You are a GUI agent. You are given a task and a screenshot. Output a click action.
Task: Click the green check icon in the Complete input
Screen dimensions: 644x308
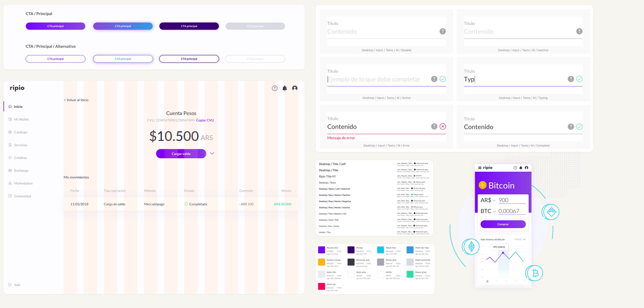tap(579, 127)
